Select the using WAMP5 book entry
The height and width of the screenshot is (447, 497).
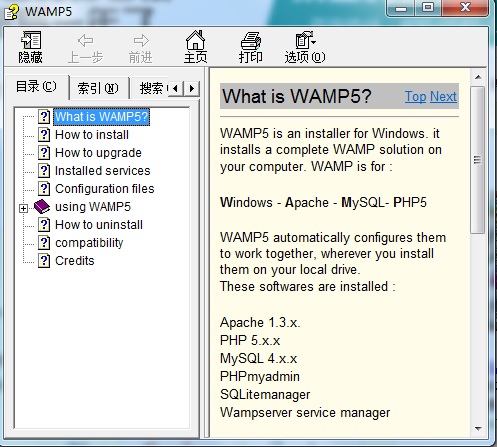pos(93,207)
